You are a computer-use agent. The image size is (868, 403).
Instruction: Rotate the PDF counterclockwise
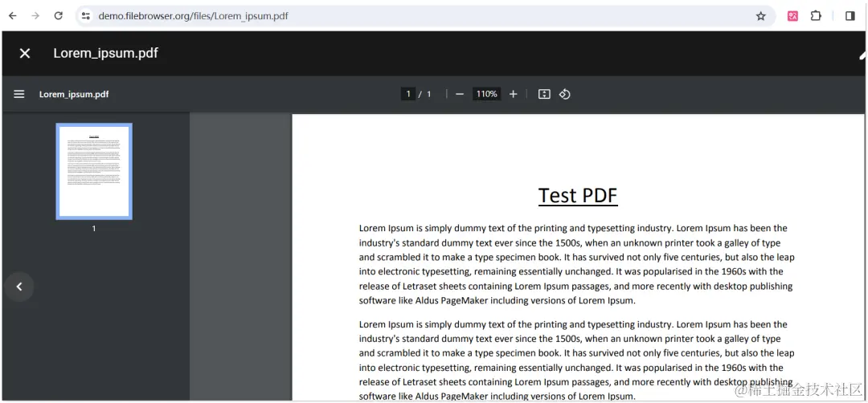coord(565,94)
